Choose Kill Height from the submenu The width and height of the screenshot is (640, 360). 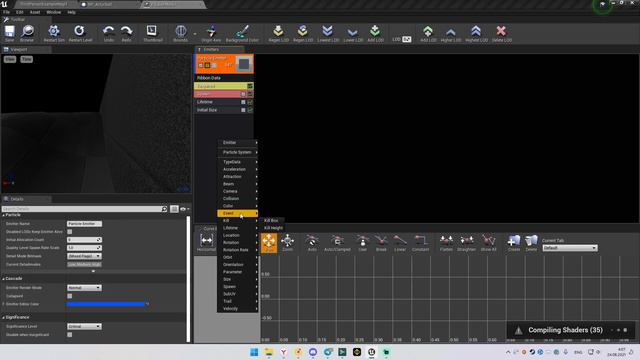[x=273, y=228]
